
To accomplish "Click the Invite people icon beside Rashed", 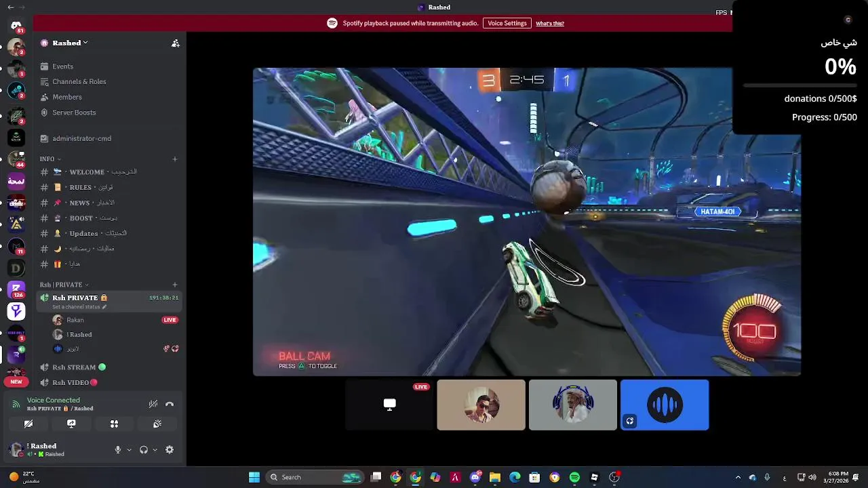I will click(176, 43).
